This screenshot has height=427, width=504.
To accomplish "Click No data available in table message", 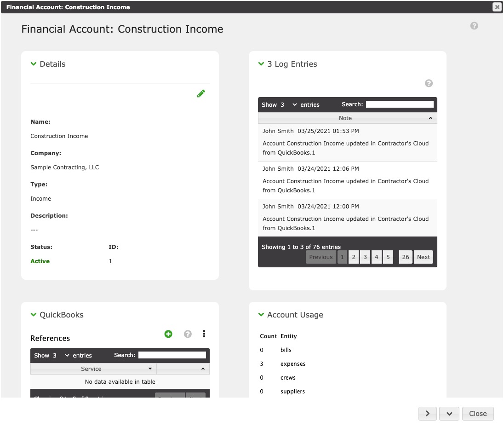I will pos(120,381).
